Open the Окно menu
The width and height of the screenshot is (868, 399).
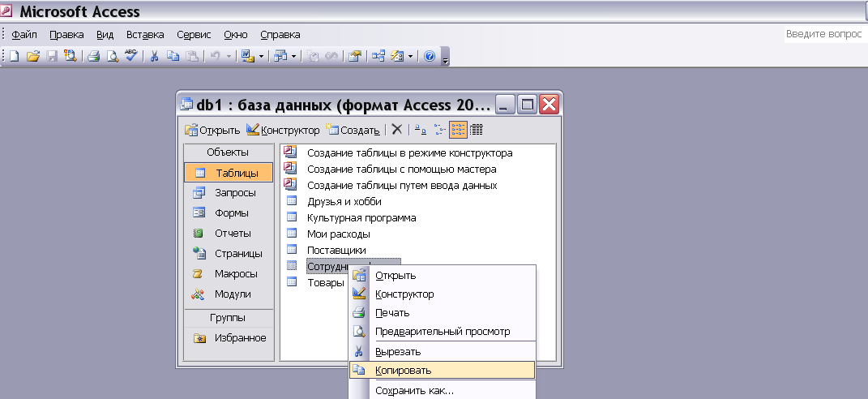[235, 34]
